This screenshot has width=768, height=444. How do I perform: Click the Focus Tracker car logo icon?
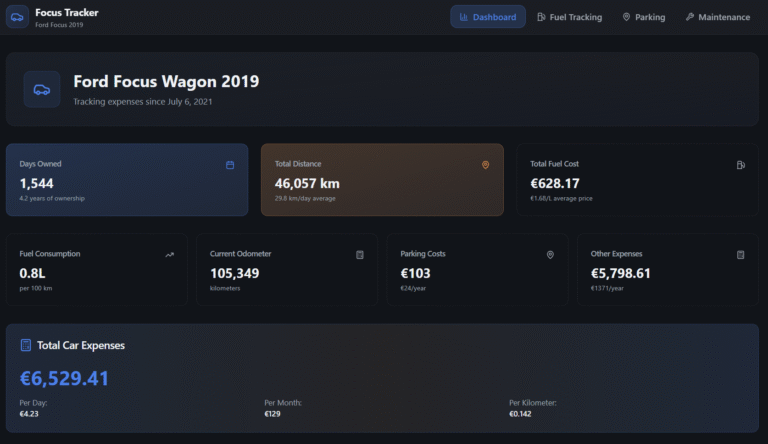coord(17,17)
